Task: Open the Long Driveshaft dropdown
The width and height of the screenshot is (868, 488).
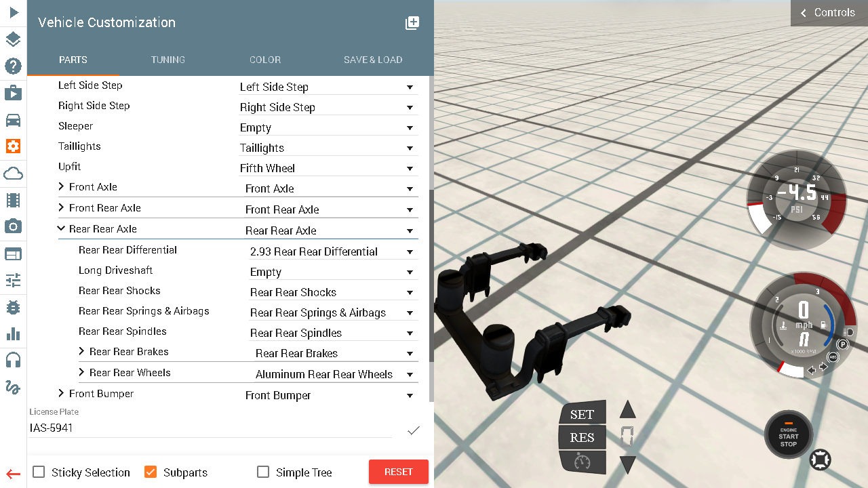Action: click(333, 272)
